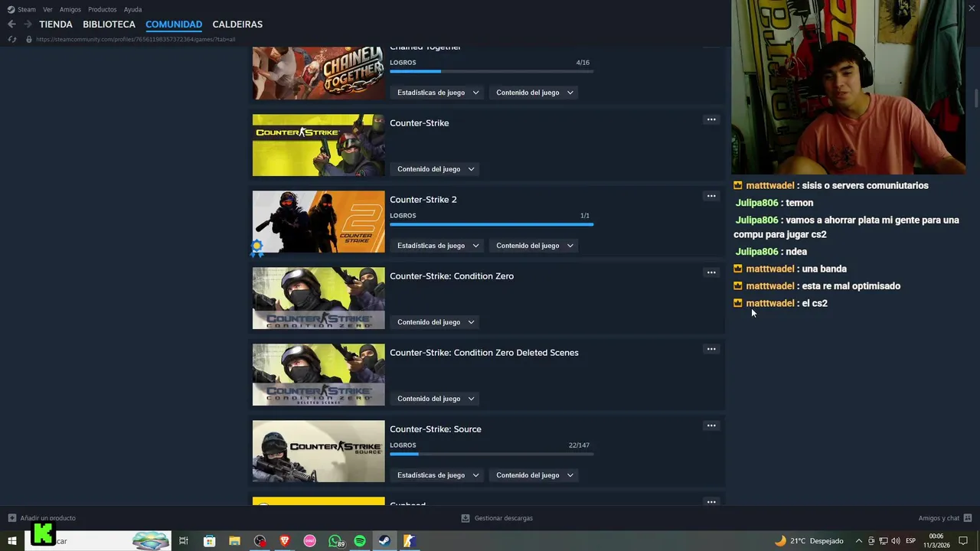Expand Contenido del juego for Counter-Strike: Source

[534, 475]
